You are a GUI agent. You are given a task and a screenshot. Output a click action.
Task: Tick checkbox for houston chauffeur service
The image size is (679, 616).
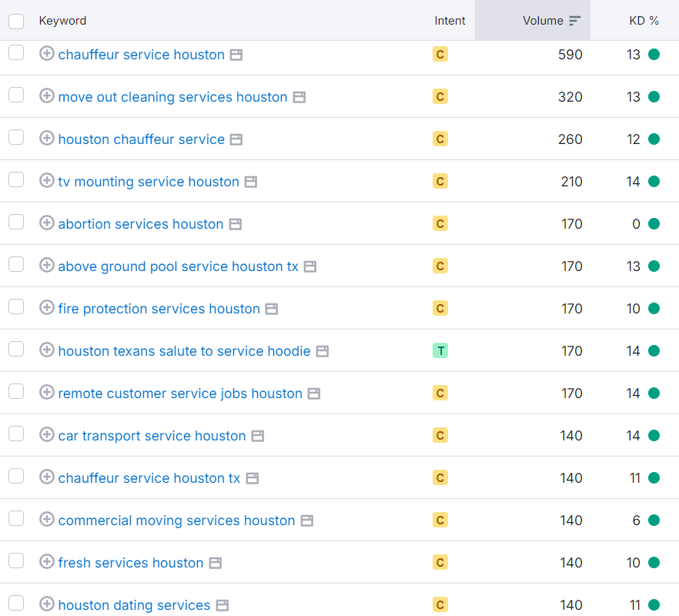[x=16, y=137]
